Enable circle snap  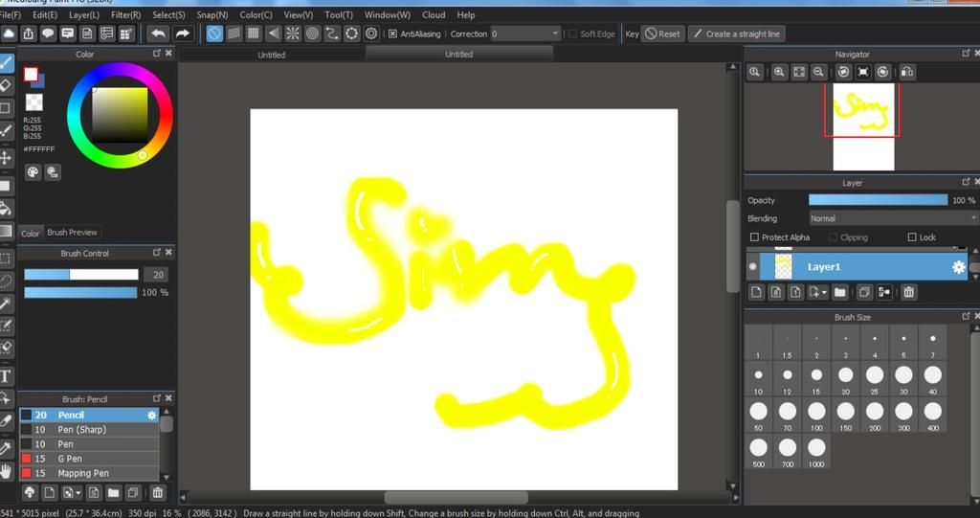point(313,34)
